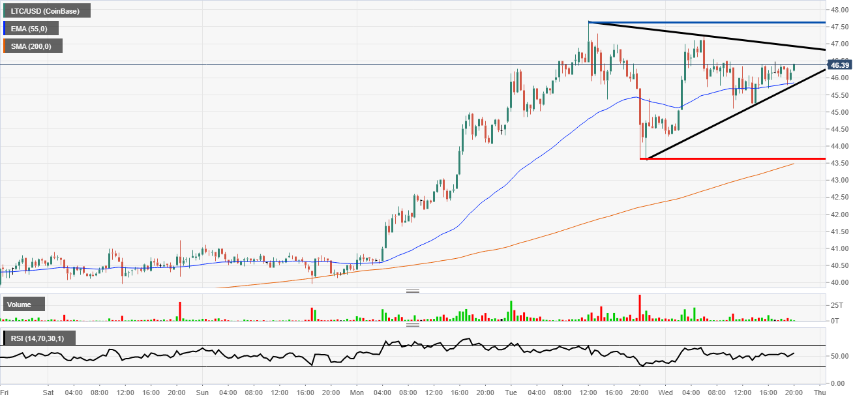Click the splitter handle between volume and RSI panes
868x401 pixels.
click(412, 324)
